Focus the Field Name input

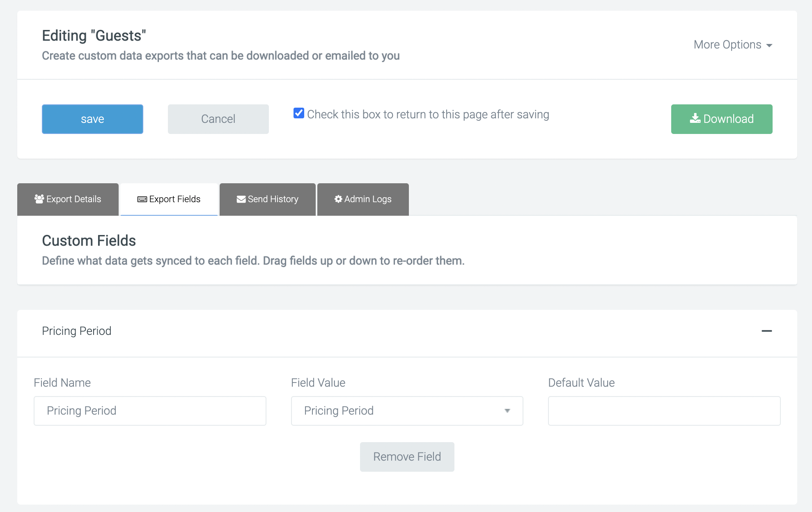(150, 411)
